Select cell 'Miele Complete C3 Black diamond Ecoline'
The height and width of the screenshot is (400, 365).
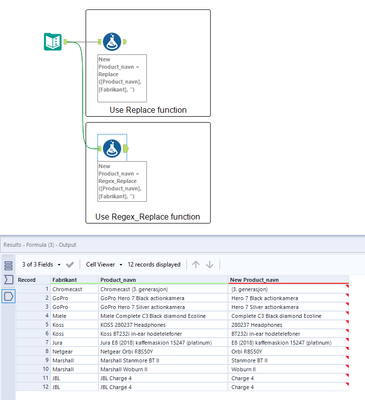163,316
